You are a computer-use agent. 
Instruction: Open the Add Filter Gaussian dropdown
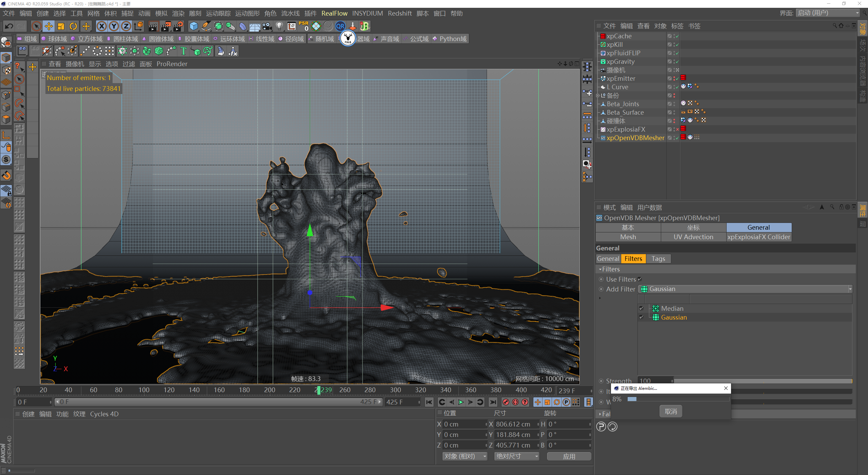click(x=745, y=289)
